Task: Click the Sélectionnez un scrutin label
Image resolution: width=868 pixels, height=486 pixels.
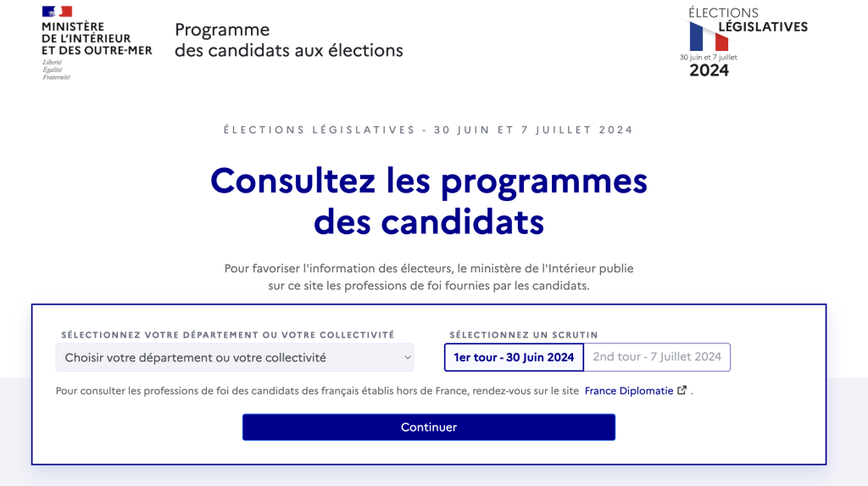Action: click(524, 335)
